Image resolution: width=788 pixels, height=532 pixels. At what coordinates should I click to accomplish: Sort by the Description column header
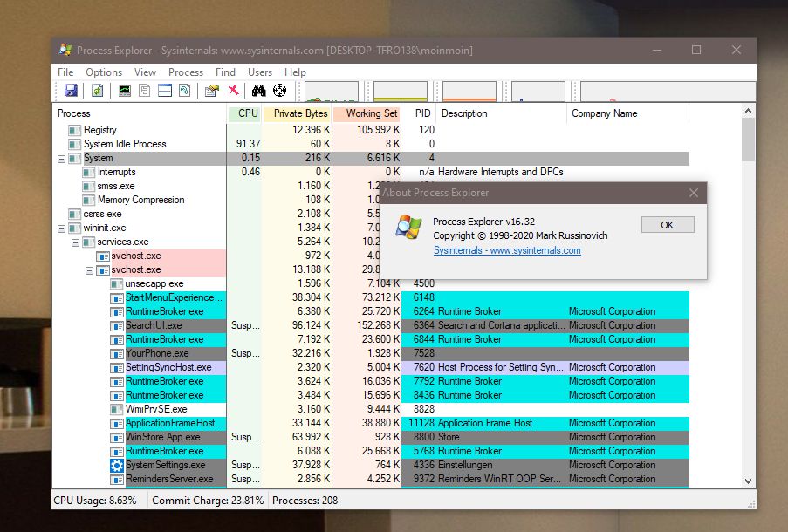tap(502, 113)
